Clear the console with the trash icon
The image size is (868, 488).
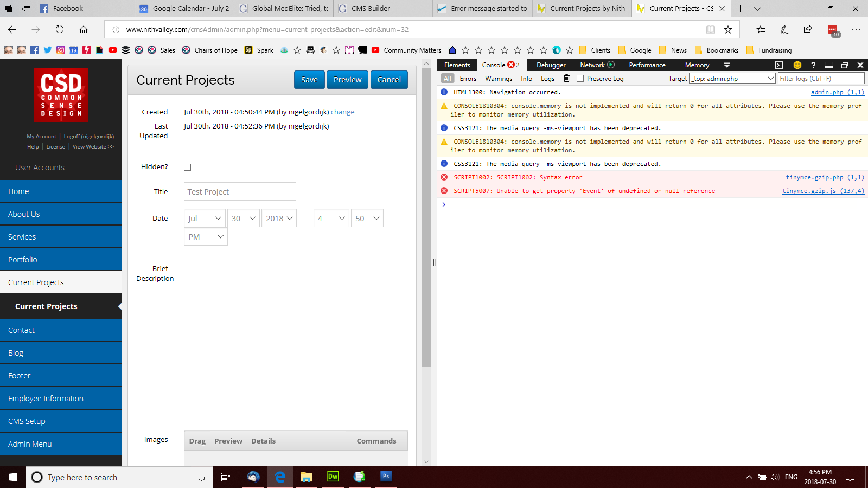pyautogui.click(x=566, y=79)
